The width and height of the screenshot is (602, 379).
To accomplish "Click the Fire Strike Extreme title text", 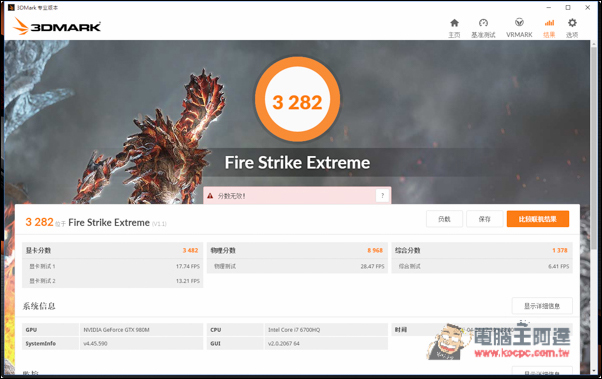I will pyautogui.click(x=297, y=163).
